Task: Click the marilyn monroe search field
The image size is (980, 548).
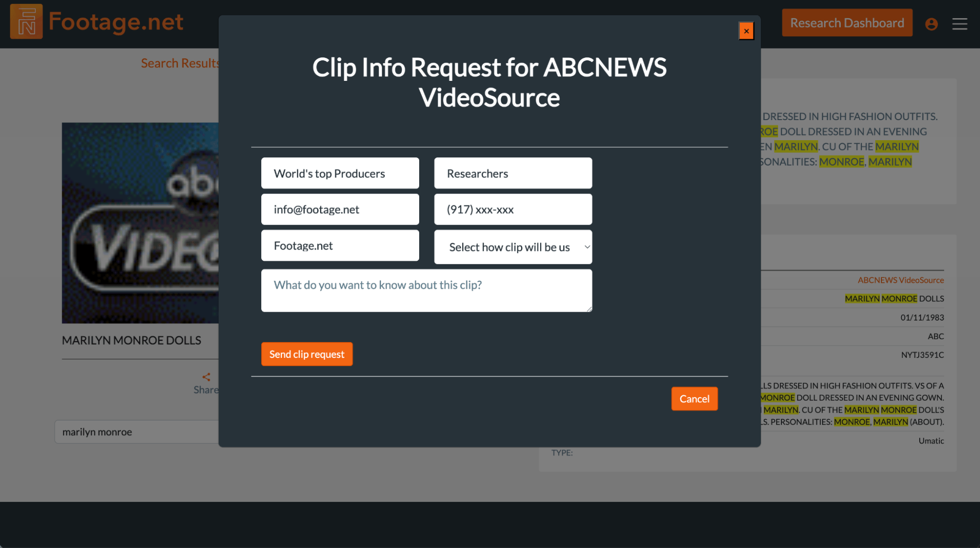Action: tap(137, 432)
